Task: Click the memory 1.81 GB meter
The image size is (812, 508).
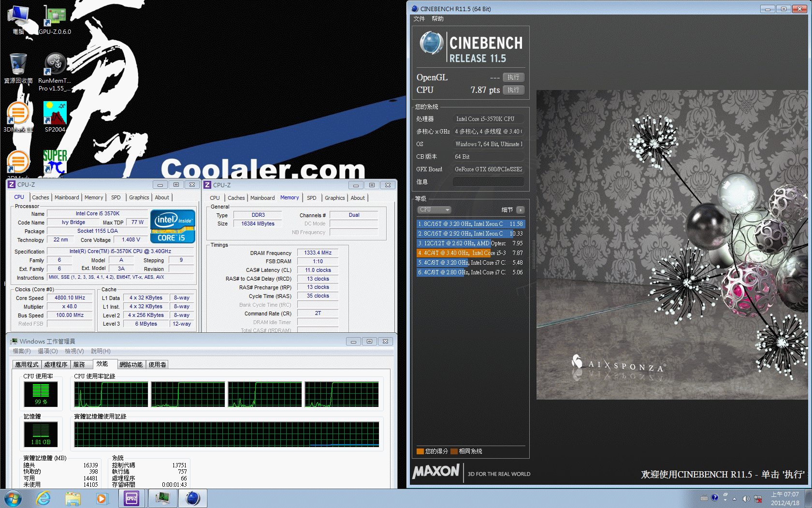Action: pyautogui.click(x=41, y=434)
